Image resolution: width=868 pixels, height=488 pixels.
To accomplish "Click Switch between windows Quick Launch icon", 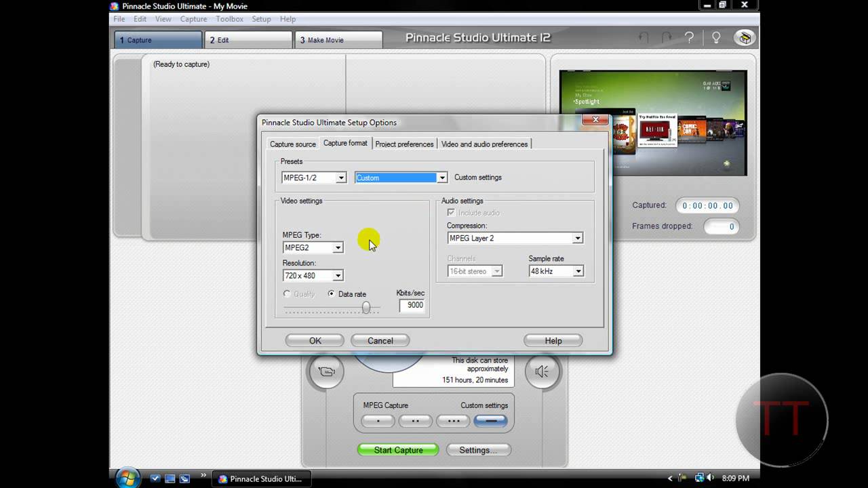I will (x=184, y=479).
